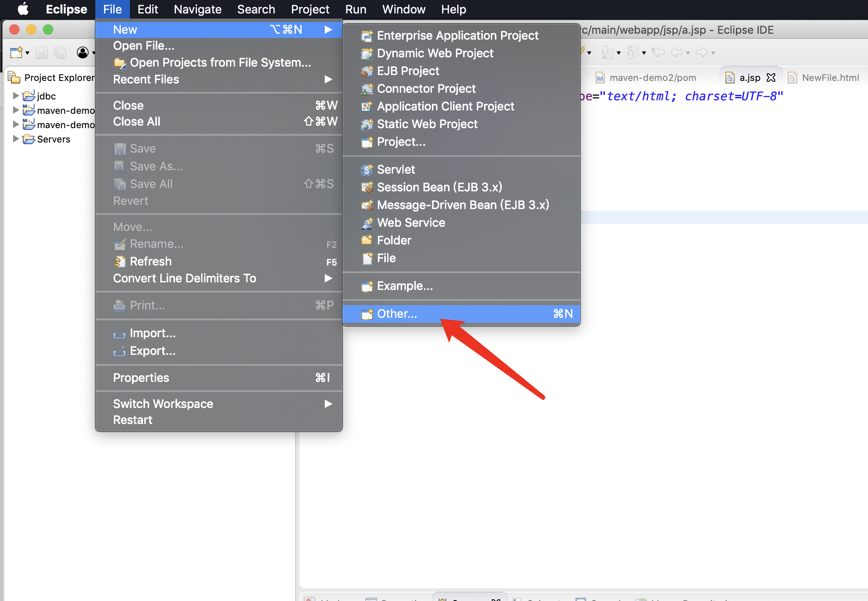Click the Import icon in File menu

pyautogui.click(x=119, y=334)
